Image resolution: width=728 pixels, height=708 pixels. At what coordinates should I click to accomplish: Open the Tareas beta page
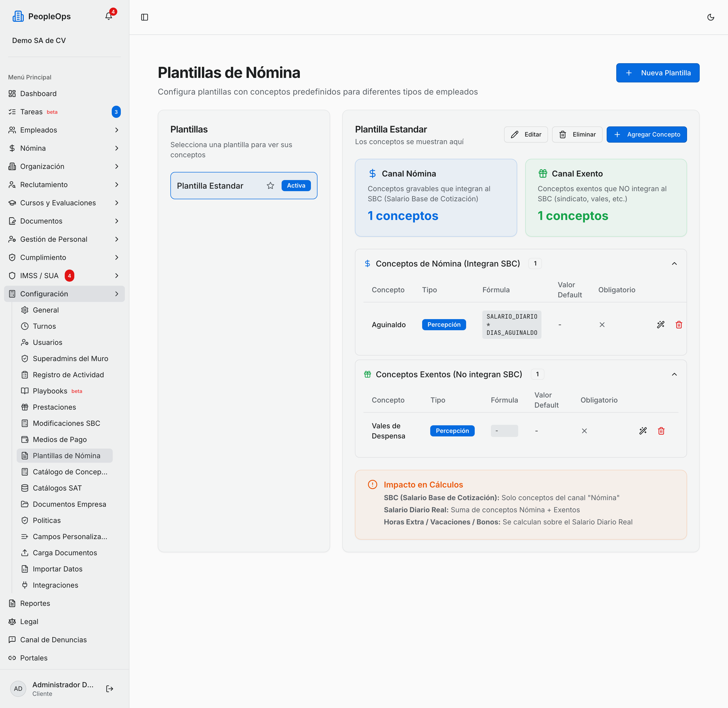pyautogui.click(x=64, y=112)
